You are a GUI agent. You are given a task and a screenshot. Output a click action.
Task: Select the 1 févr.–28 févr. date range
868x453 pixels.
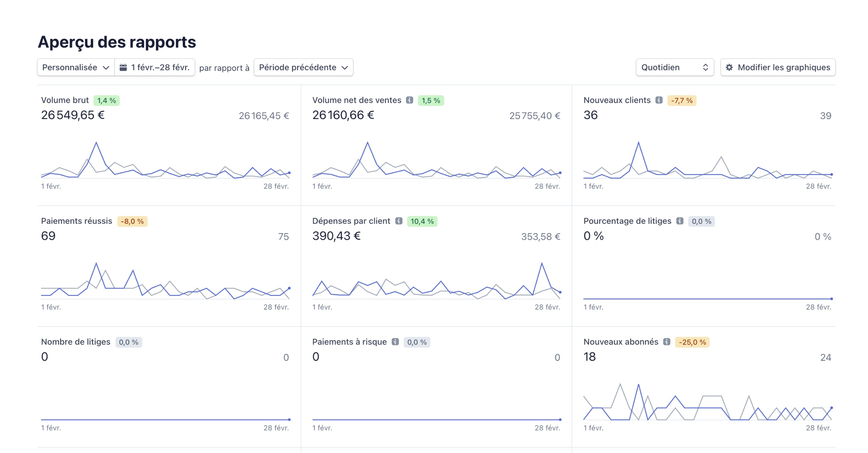click(160, 67)
